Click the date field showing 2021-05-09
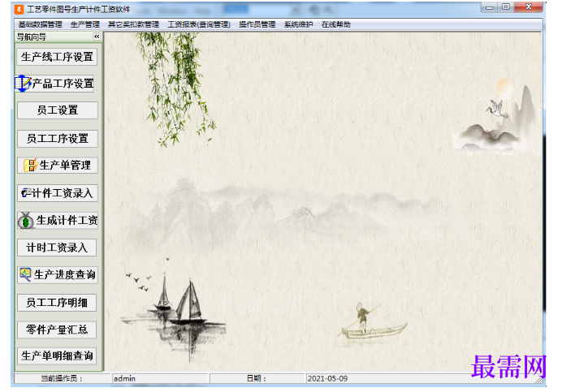This screenshot has width=562, height=392. click(x=388, y=378)
